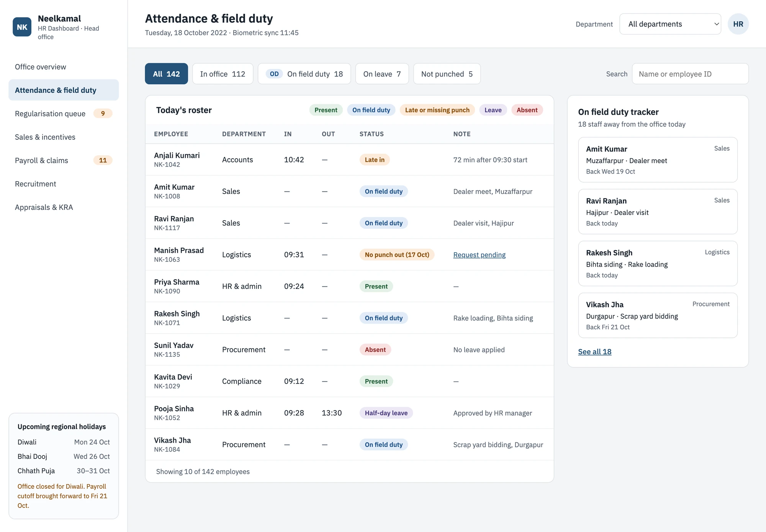The width and height of the screenshot is (766, 532).
Task: Click the Request pending link for Manish Prasad
Action: [479, 255]
